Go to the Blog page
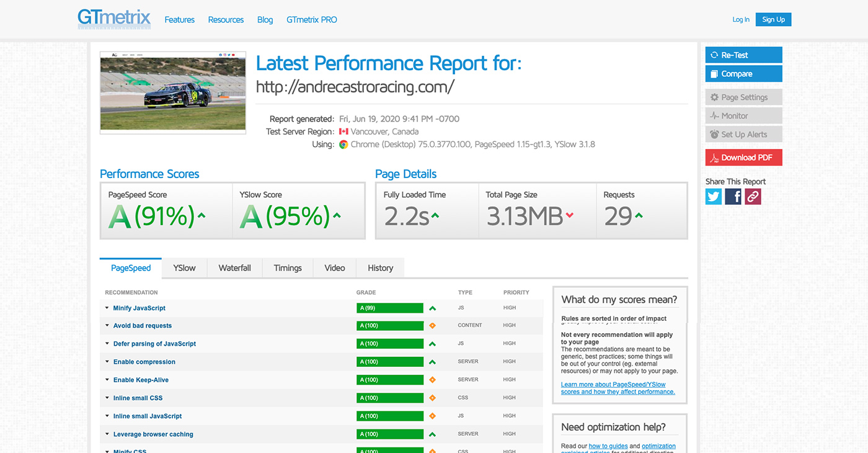Screen dimensions: 868x453 pyautogui.click(x=265, y=20)
